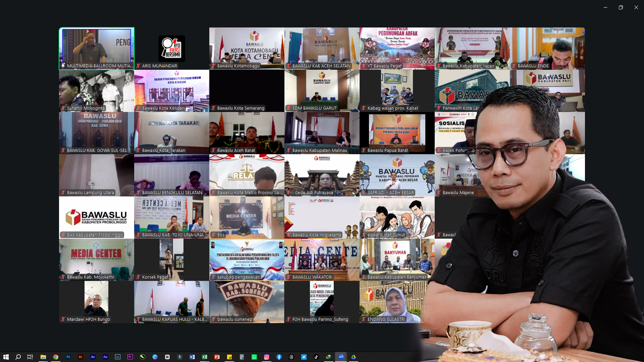Select the MULTIMEDIA BALLROOM speaker video tile
Viewport: 644px width, 362px height.
click(x=97, y=49)
